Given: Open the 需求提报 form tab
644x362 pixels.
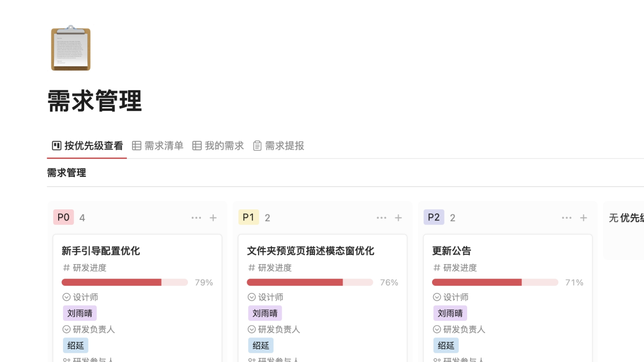Looking at the screenshot, I should tap(279, 146).
